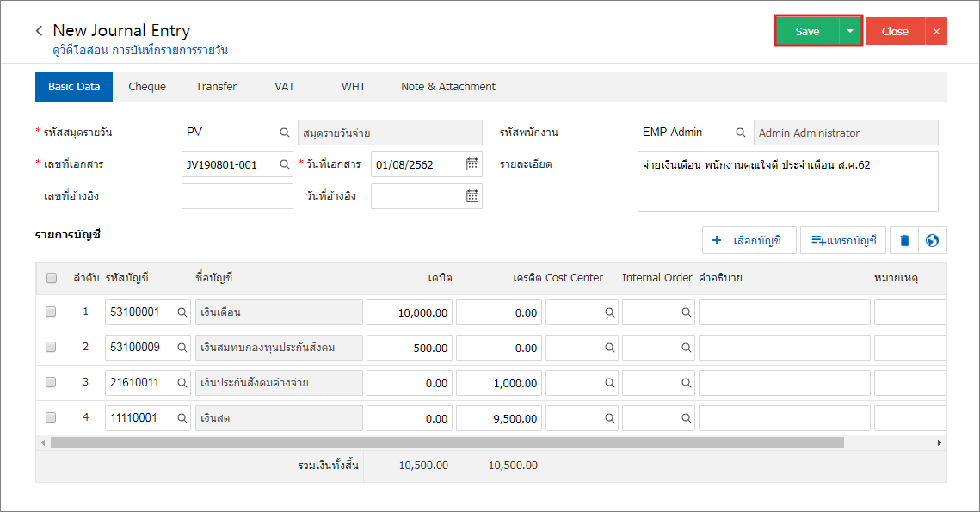Viewport: 980px width, 512px height.
Task: Click the รหัสบัญชี column header
Action: (x=127, y=278)
